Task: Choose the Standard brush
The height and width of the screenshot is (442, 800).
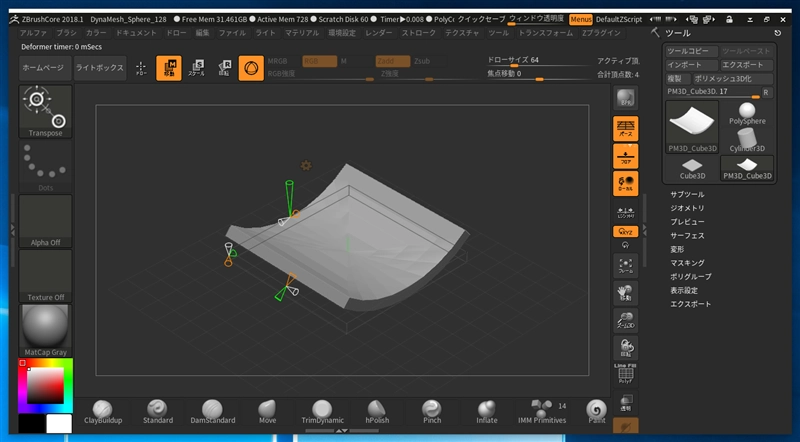Action: click(x=158, y=412)
